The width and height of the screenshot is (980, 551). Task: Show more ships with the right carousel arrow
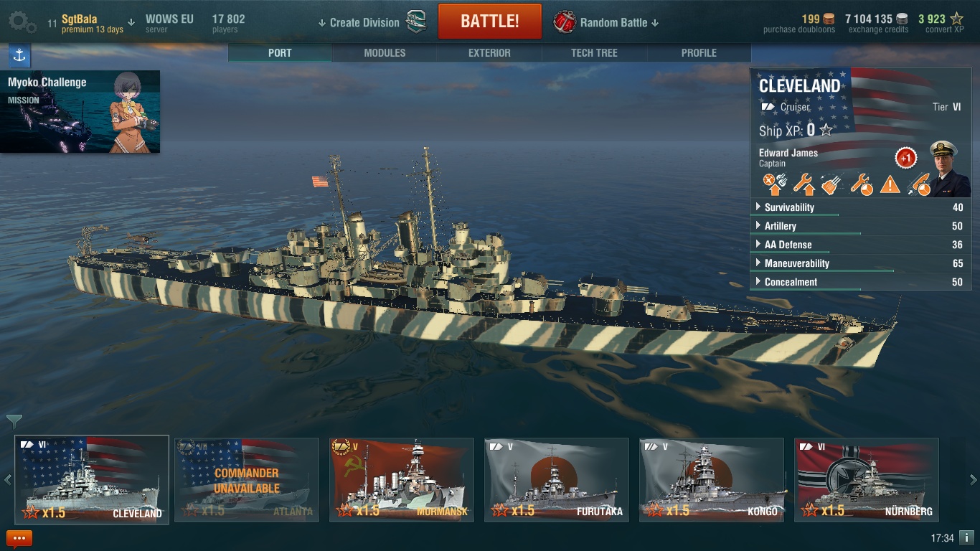[x=974, y=479]
